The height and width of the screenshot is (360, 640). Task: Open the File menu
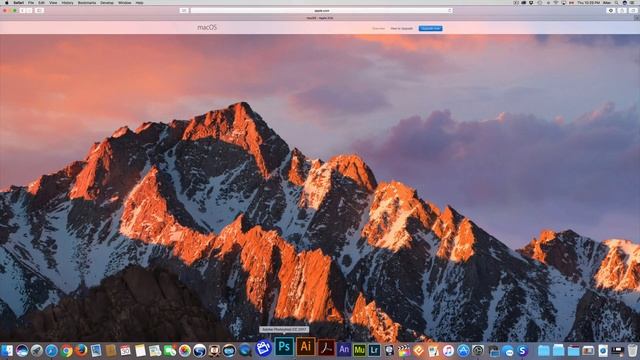[31, 2]
